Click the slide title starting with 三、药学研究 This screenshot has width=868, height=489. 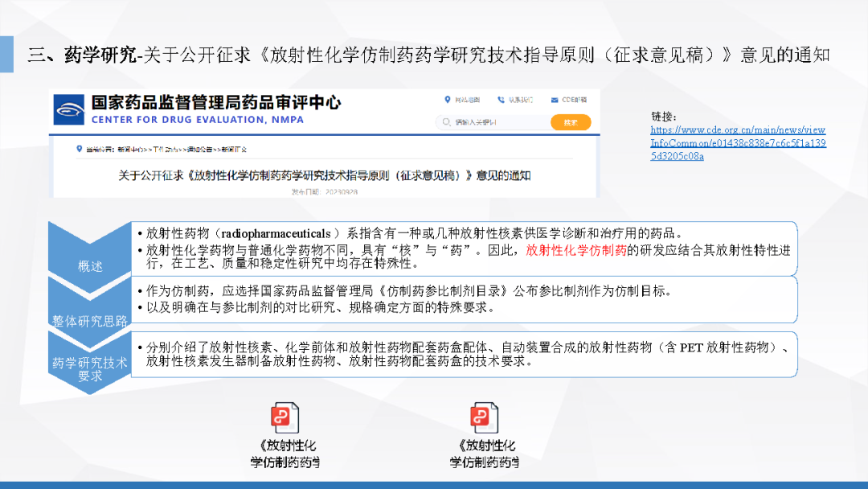click(x=428, y=55)
